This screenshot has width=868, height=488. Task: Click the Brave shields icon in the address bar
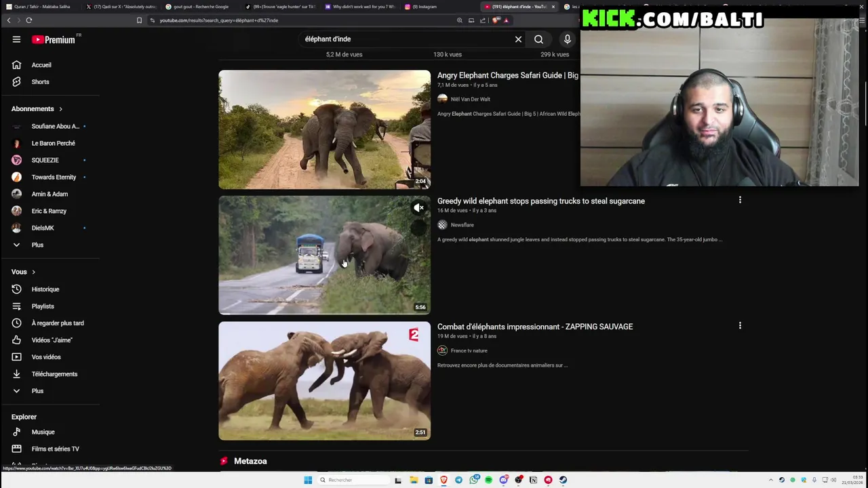click(496, 20)
